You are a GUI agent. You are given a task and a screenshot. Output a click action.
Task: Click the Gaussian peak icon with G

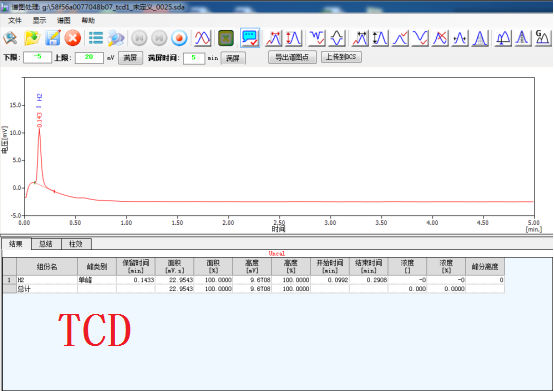tap(542, 37)
